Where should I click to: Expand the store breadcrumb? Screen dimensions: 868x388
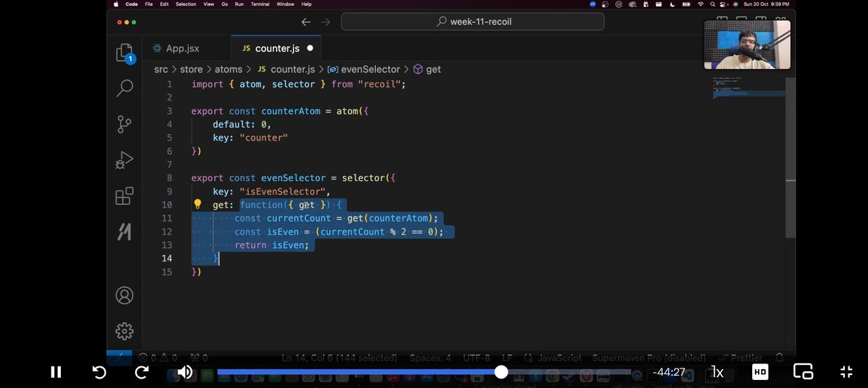click(191, 69)
